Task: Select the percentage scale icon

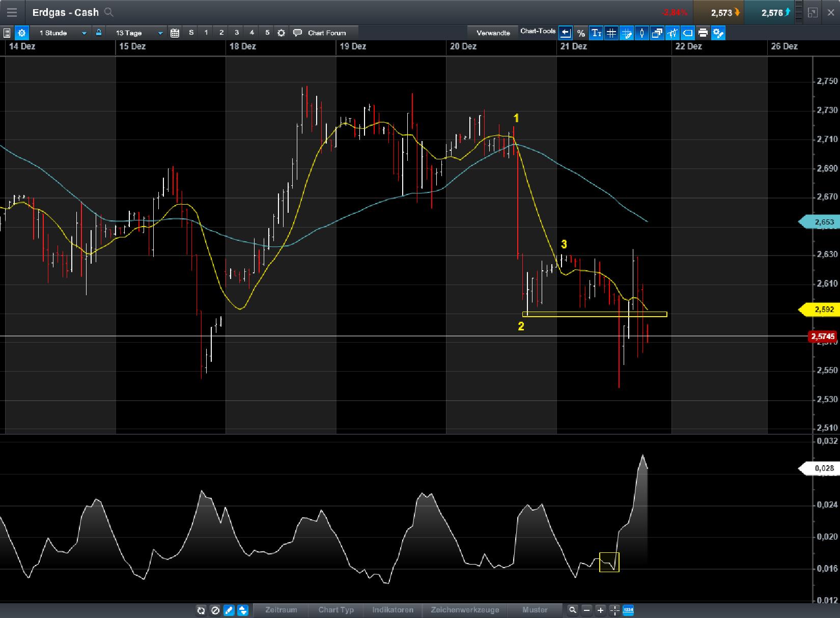Action: [581, 33]
